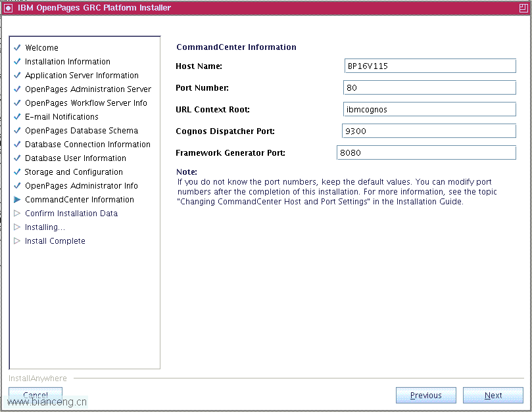This screenshot has height=412, width=532.
Task: Click the InstallAnywhere label
Action: 37,378
